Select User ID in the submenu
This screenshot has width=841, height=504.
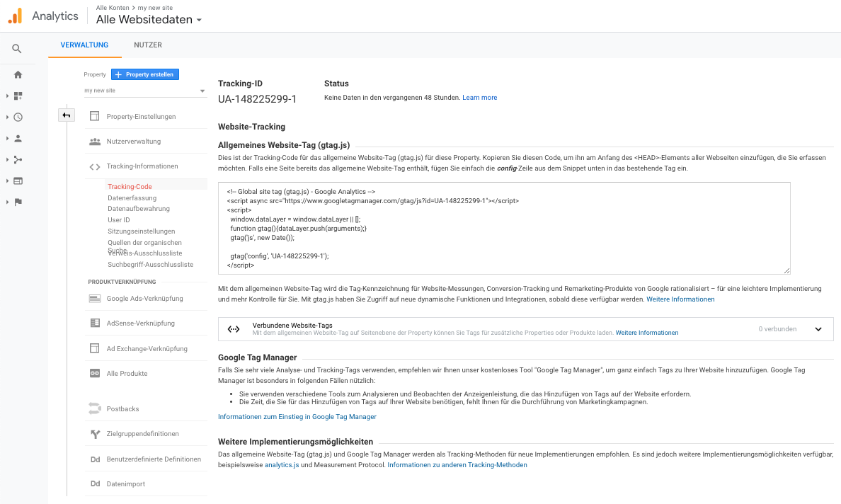118,220
